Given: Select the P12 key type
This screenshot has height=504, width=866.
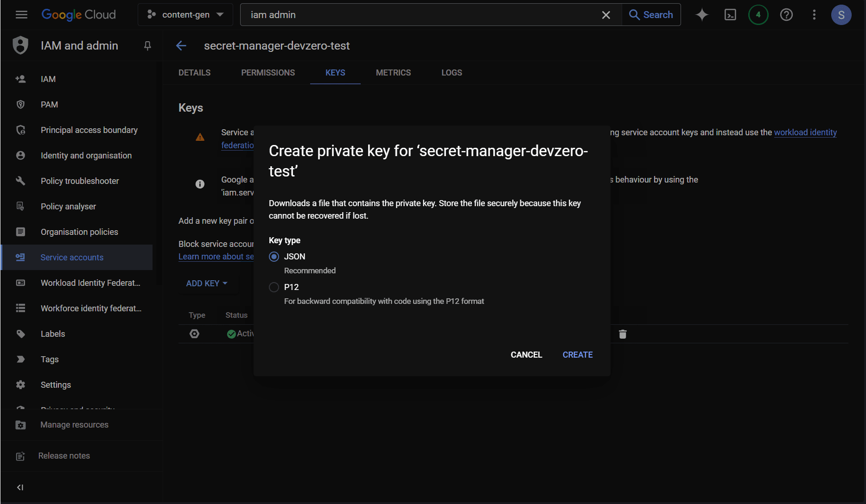Looking at the screenshot, I should pyautogui.click(x=274, y=287).
